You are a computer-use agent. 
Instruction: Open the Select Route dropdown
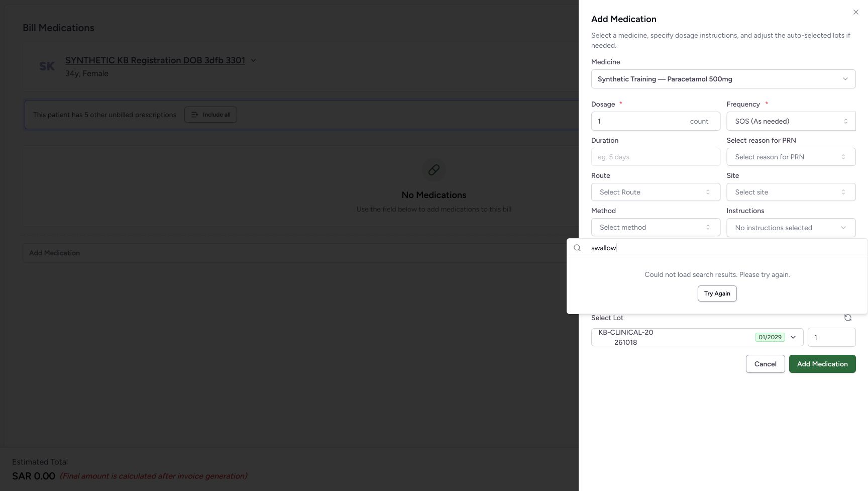point(656,192)
